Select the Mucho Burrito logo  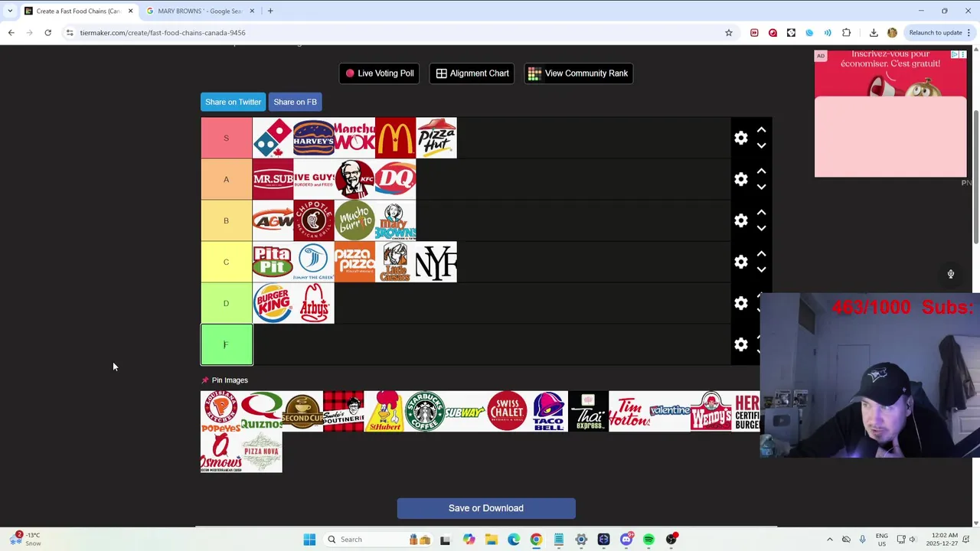[x=354, y=220]
